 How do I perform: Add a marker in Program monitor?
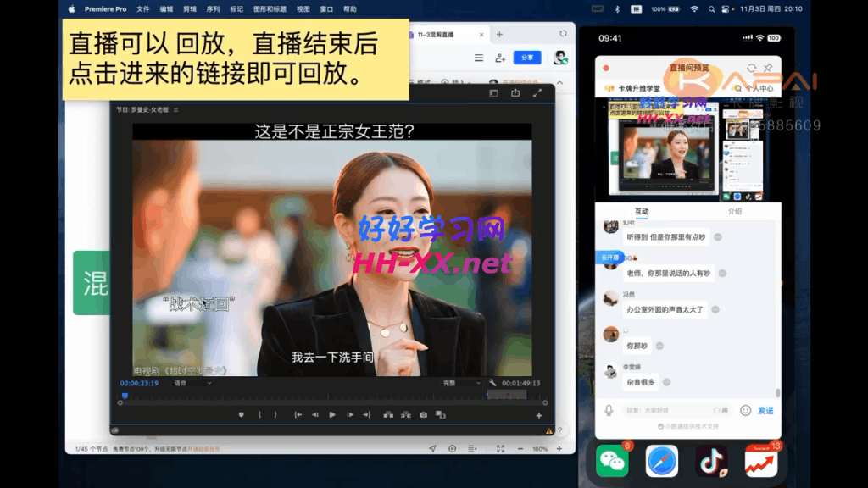(241, 415)
